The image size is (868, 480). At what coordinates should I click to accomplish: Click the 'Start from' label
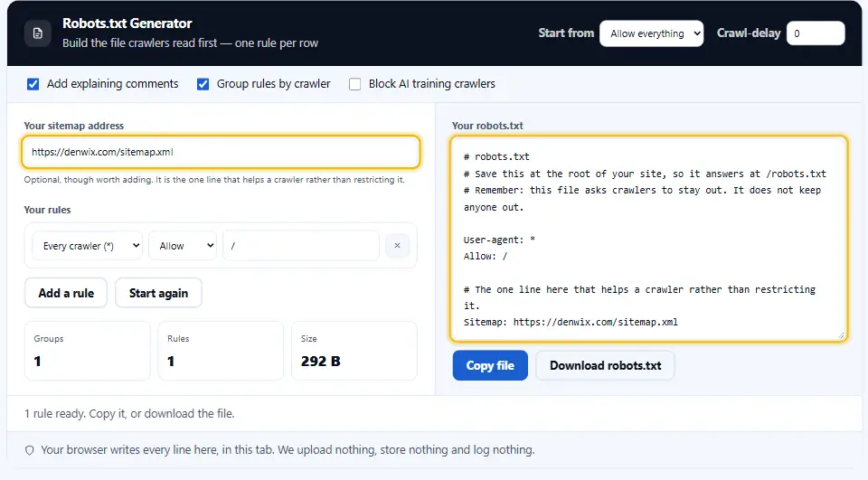tap(566, 33)
